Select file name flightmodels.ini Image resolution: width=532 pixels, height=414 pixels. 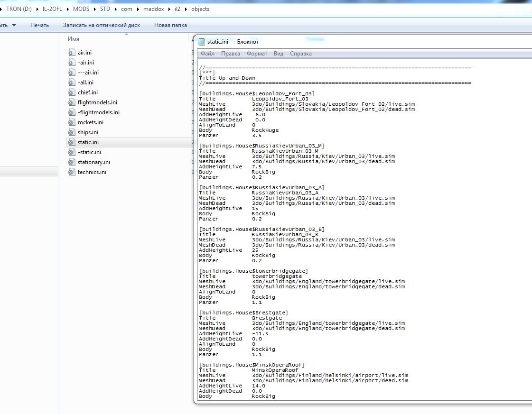coord(97,102)
